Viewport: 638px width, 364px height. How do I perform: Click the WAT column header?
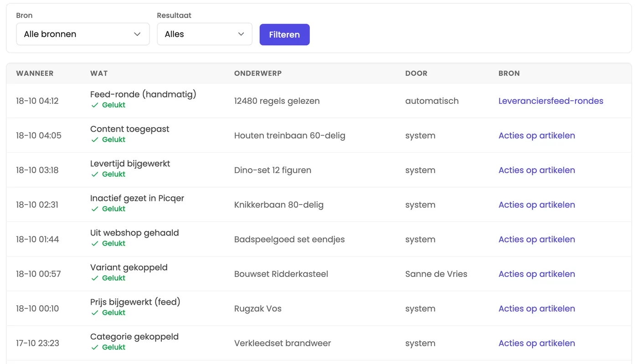click(x=99, y=73)
